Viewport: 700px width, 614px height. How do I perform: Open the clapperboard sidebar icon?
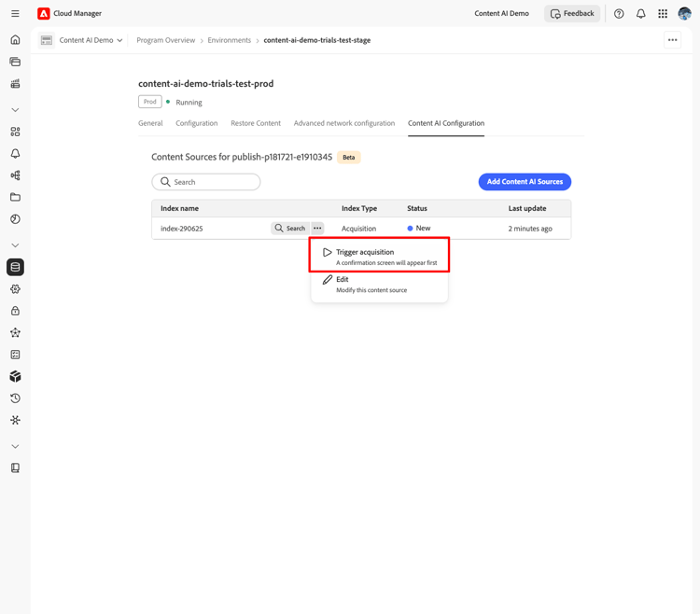[15, 83]
